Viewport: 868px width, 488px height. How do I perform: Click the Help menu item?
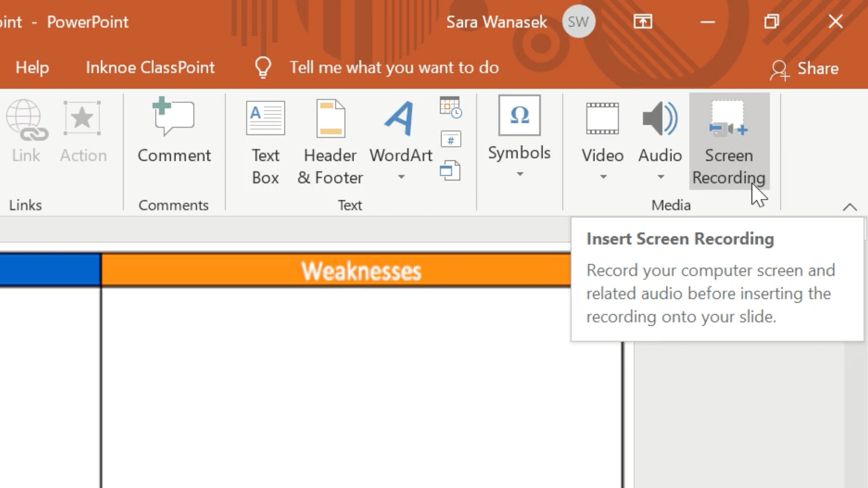[31, 67]
